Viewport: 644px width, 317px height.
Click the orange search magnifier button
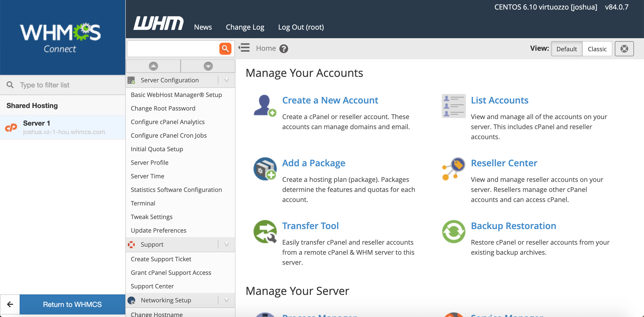(x=225, y=48)
